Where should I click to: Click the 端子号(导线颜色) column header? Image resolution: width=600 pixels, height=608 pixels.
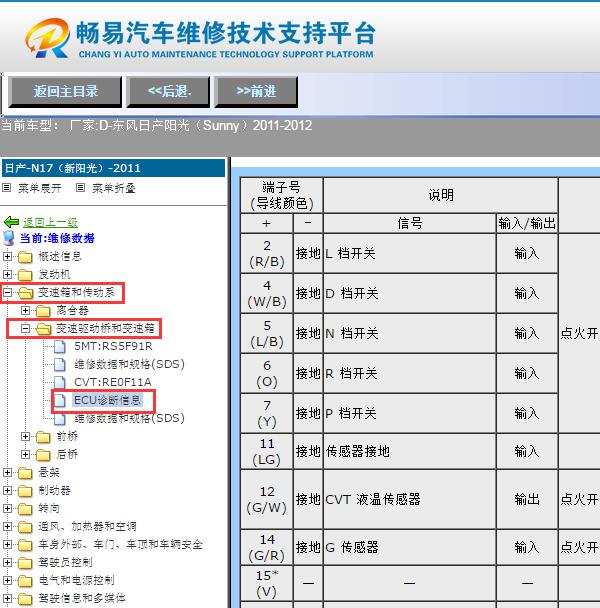282,195
